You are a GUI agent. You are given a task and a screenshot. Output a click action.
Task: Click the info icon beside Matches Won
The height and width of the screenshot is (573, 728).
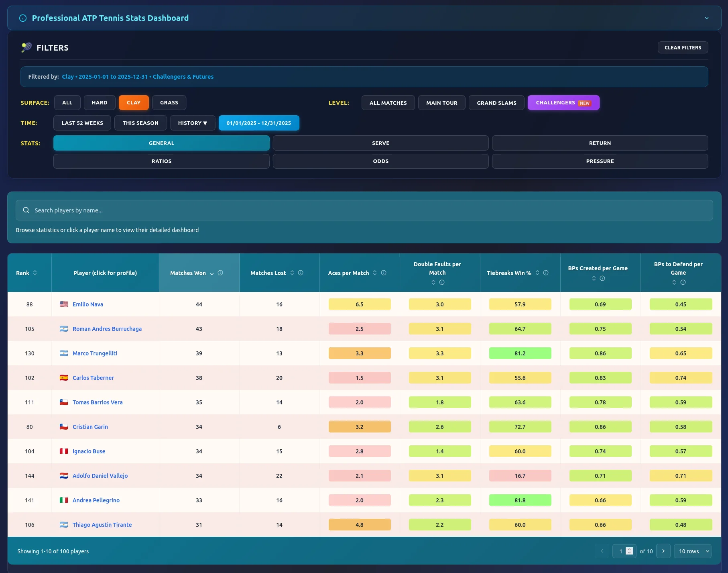[220, 273]
